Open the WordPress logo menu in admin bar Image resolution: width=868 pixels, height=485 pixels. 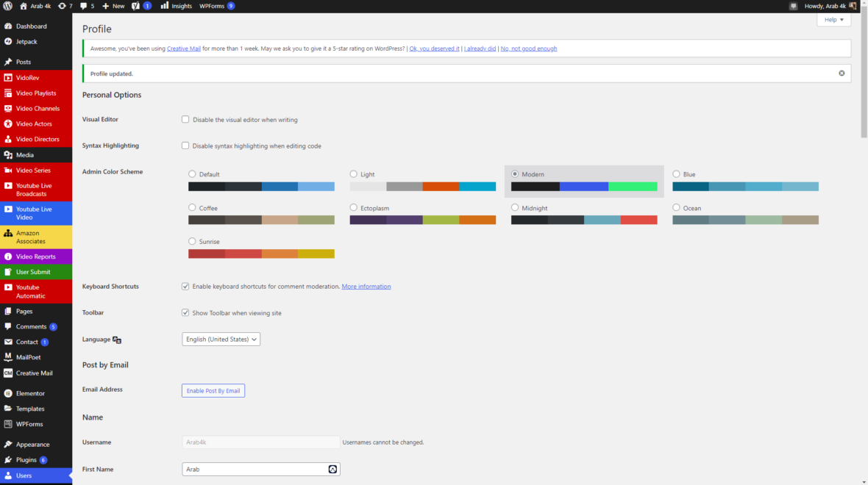[7, 6]
